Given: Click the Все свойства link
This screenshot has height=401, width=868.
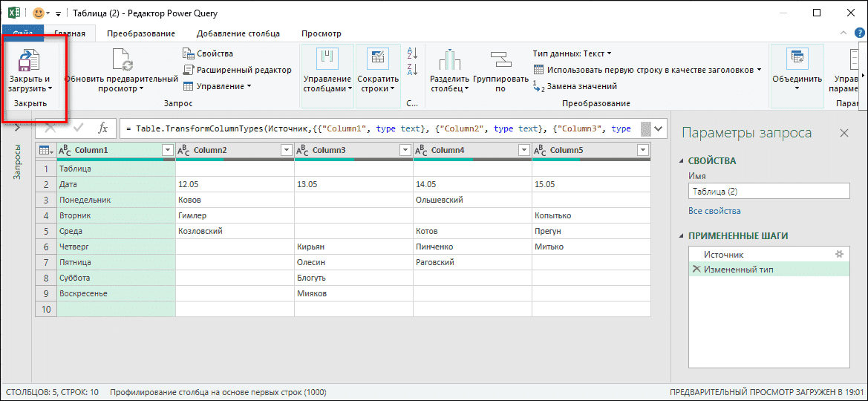Looking at the screenshot, I should point(714,211).
